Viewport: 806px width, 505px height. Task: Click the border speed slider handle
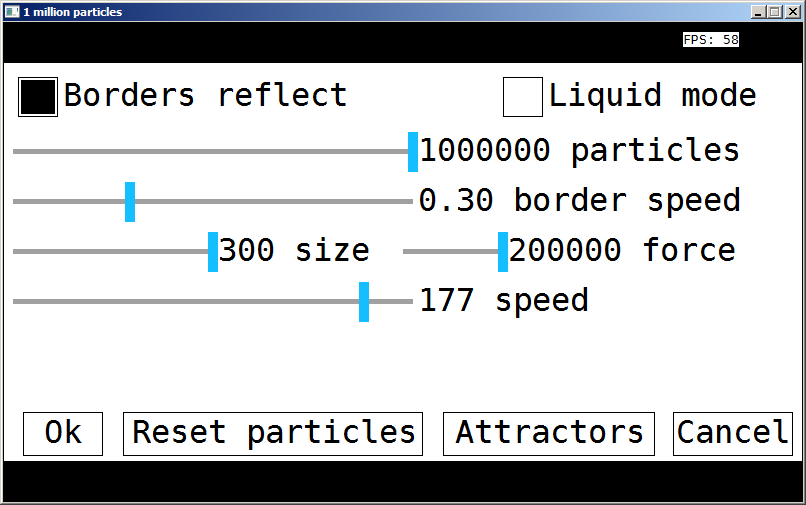click(130, 202)
